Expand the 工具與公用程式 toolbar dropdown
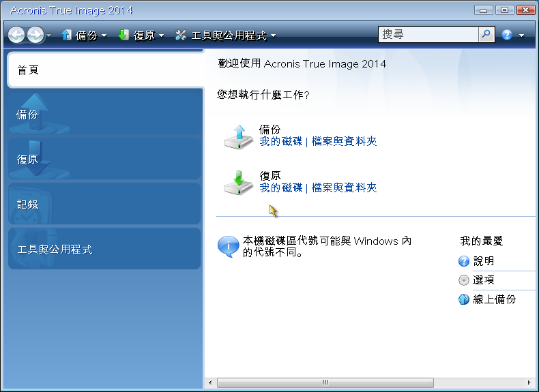This screenshot has width=539, height=392. pyautogui.click(x=274, y=35)
